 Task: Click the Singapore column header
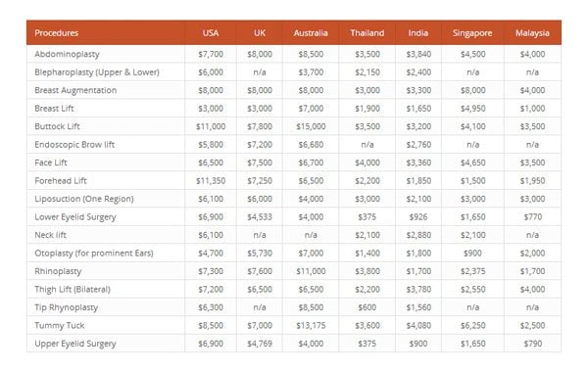pos(472,33)
